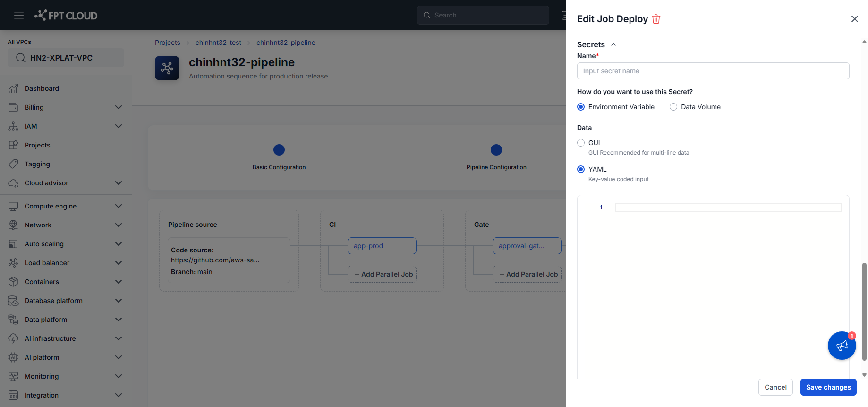Screen dimensions: 868x407
Task: Expand the Cloud advisor chevron
Action: pyautogui.click(x=119, y=183)
